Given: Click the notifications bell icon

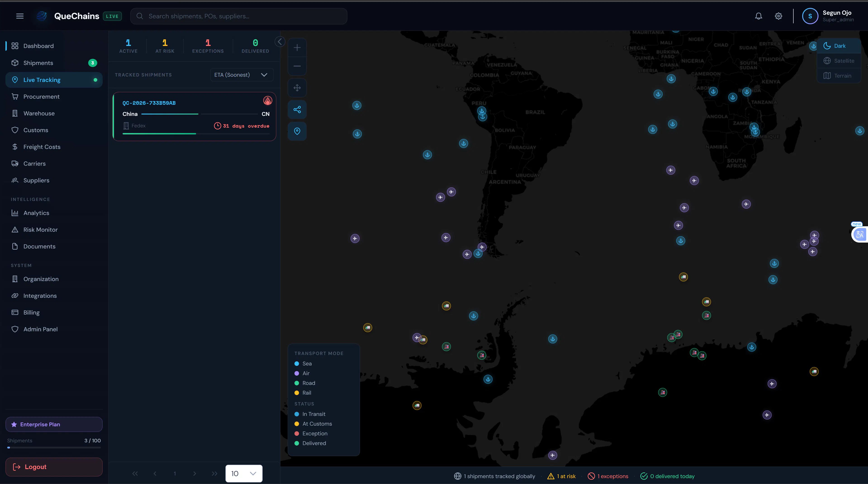Looking at the screenshot, I should pos(759,16).
